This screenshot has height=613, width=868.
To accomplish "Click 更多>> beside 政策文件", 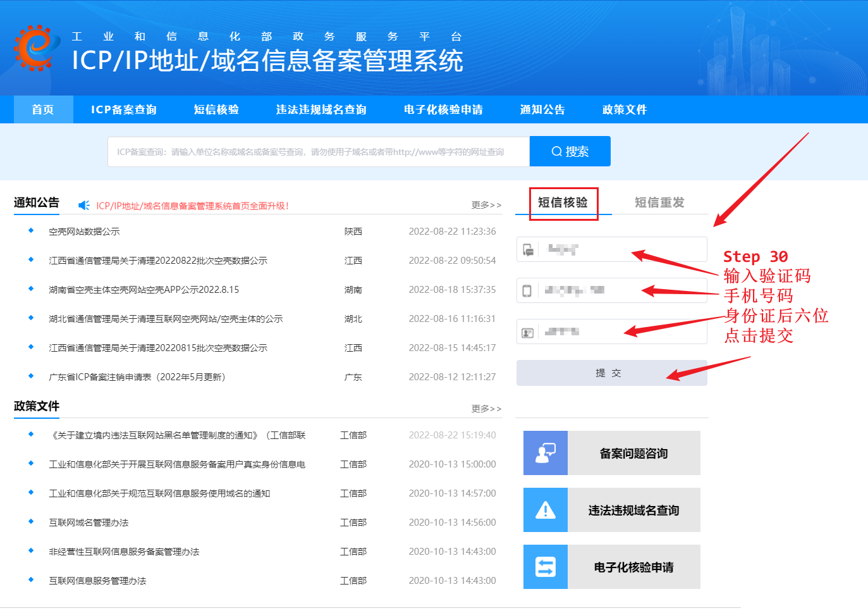I will [486, 409].
